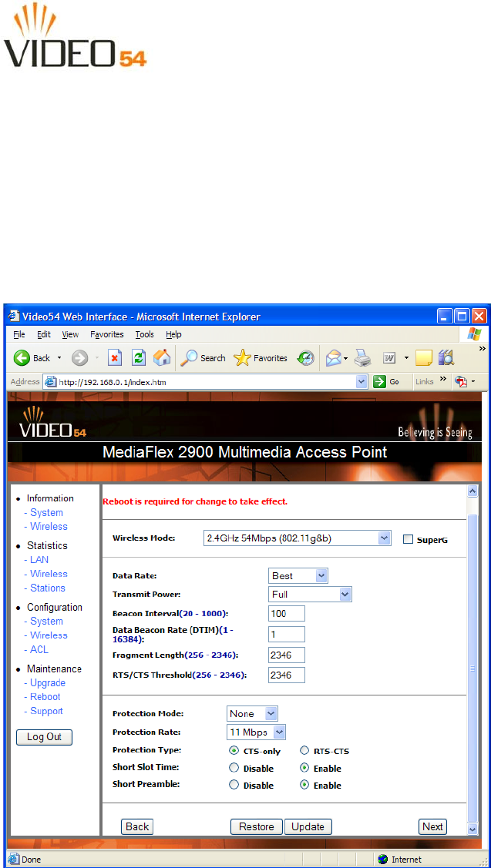Click the page icon in address bar
The height and width of the screenshot is (868, 491).
[50, 381]
